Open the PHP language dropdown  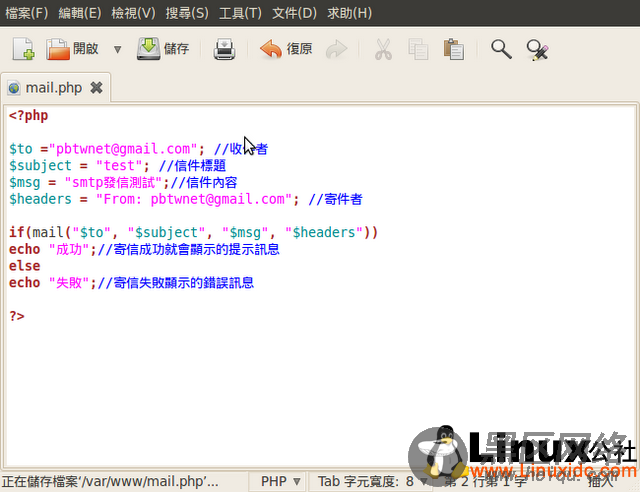coord(280,481)
